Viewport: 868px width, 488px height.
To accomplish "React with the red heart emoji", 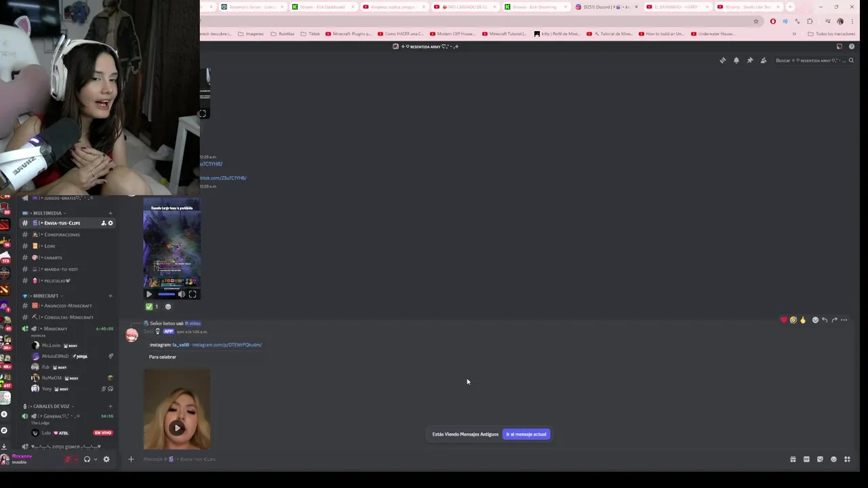I will (784, 320).
